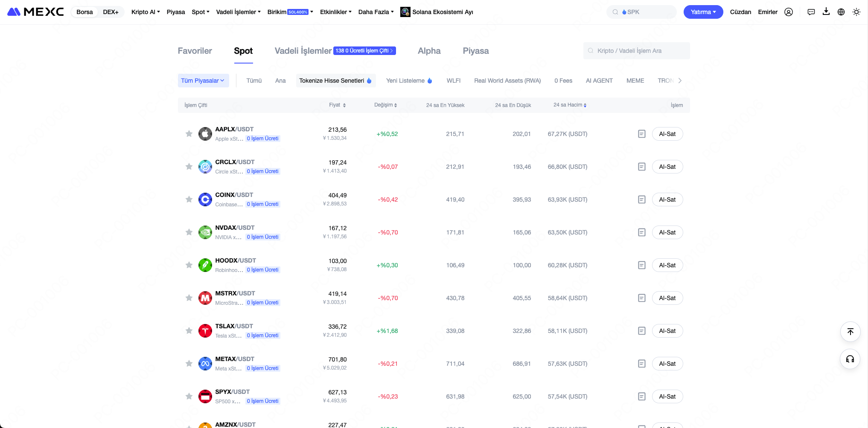This screenshot has width=868, height=428.
Task: Select the NVIDIA logo of NVDAX
Action: pyautogui.click(x=205, y=232)
